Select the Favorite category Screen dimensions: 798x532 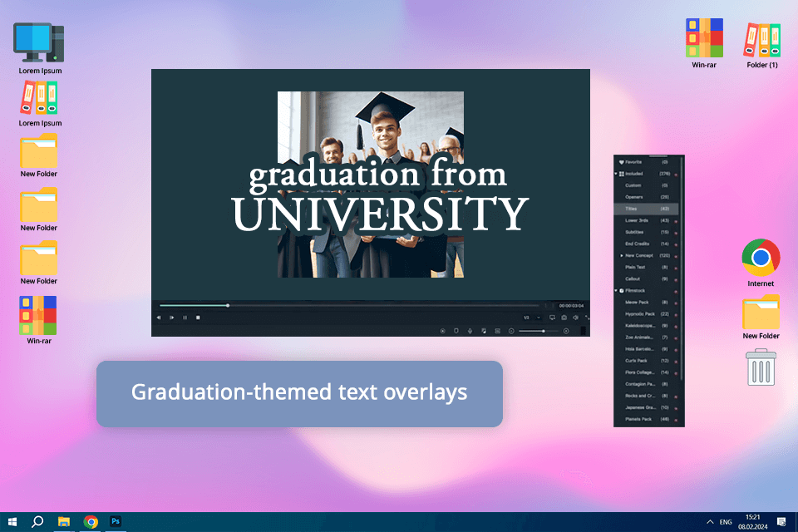pyautogui.click(x=647, y=162)
